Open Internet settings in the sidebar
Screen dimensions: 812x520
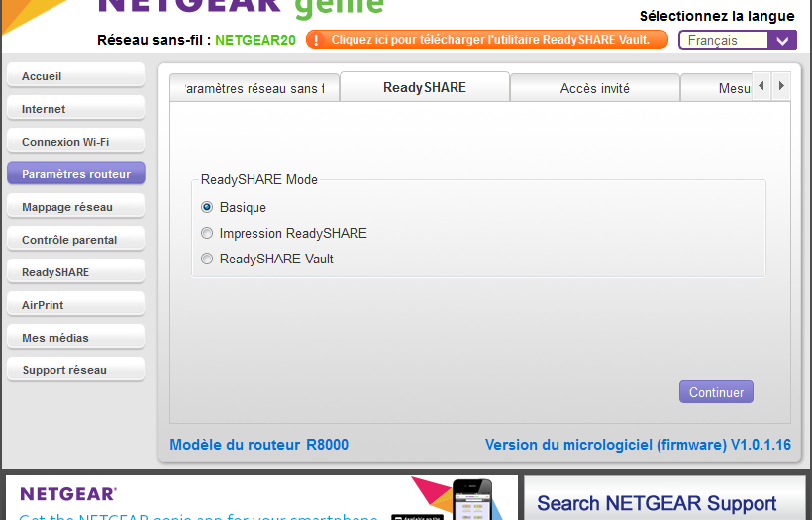[75, 109]
